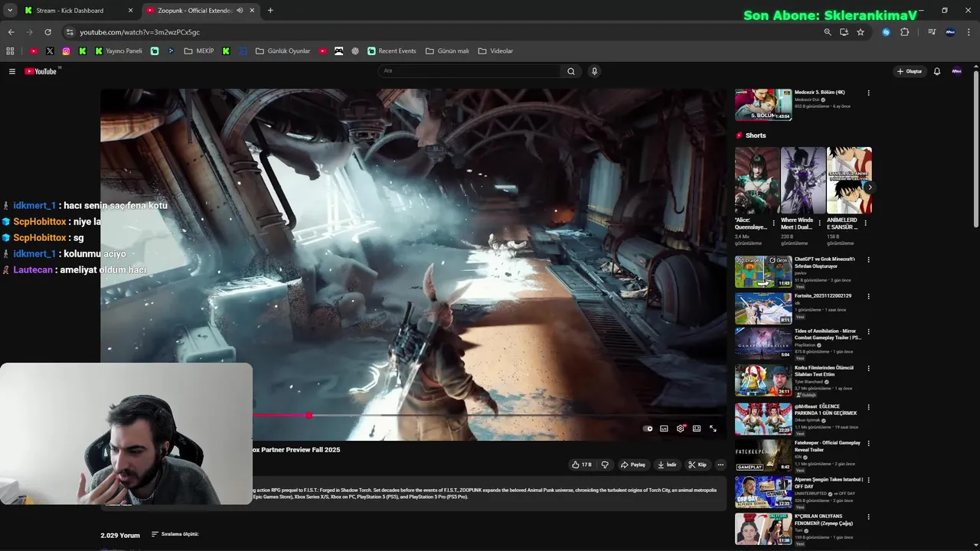This screenshot has height=551, width=980.
Task: Enter fullscreen on the video player
Action: [x=713, y=429]
